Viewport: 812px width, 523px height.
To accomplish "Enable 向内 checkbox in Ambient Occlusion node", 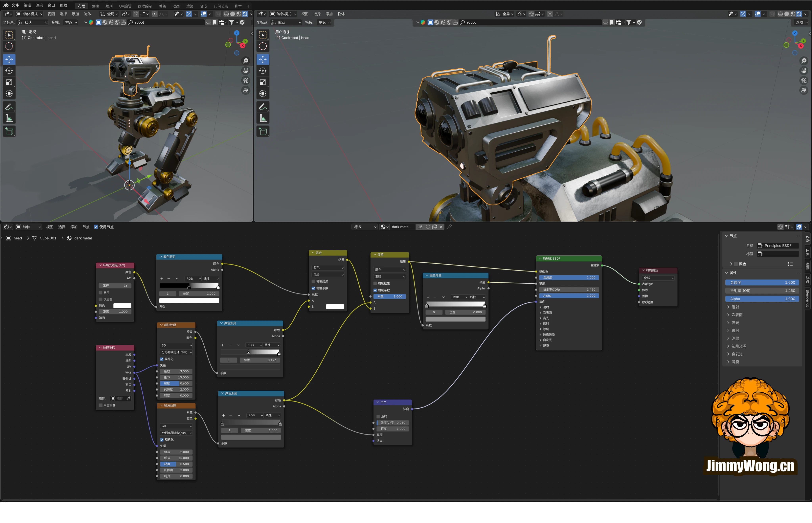I will pyautogui.click(x=101, y=292).
